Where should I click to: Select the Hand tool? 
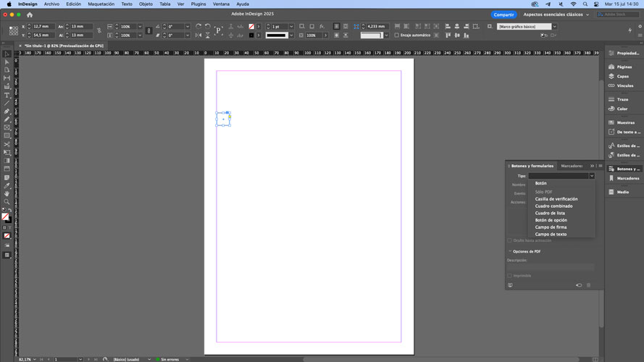point(7,194)
